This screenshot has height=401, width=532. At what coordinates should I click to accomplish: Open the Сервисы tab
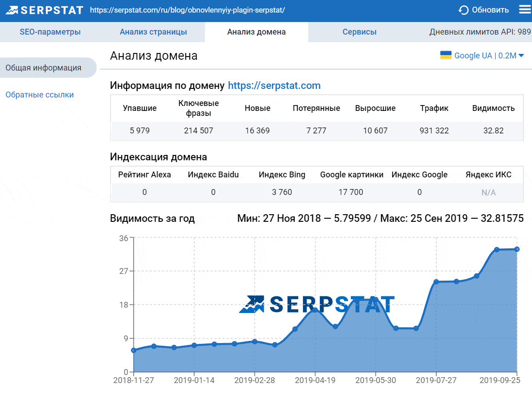[x=359, y=32]
